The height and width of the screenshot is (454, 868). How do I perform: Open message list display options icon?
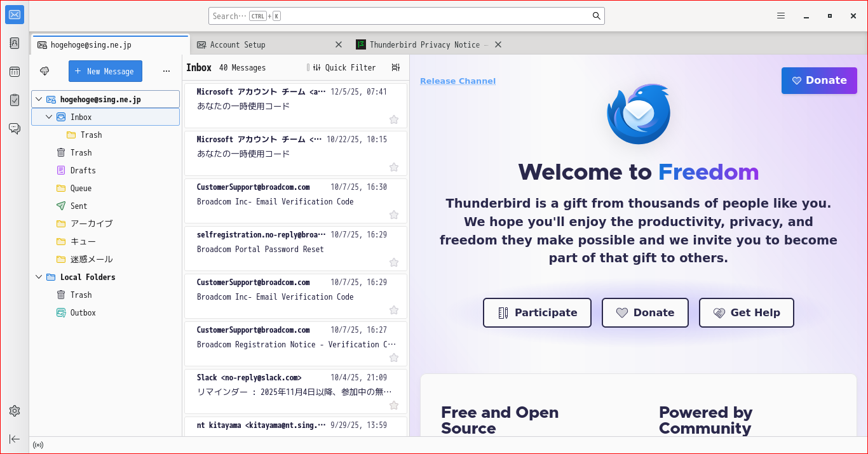396,67
